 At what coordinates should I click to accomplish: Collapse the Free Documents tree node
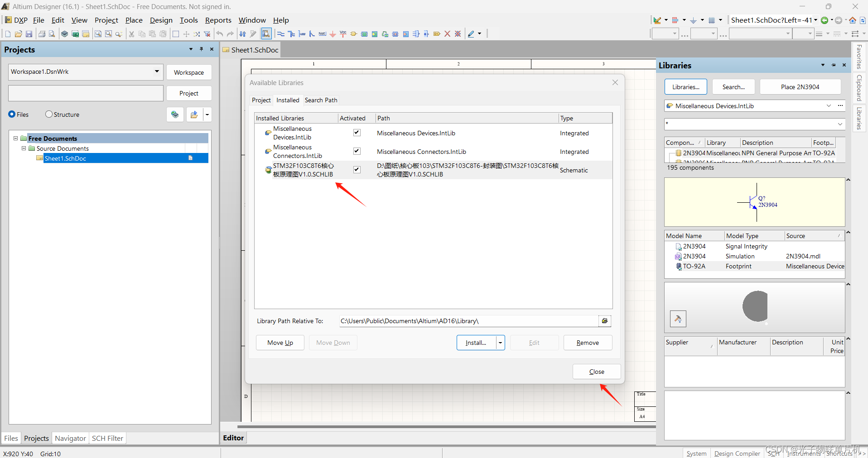(15, 138)
